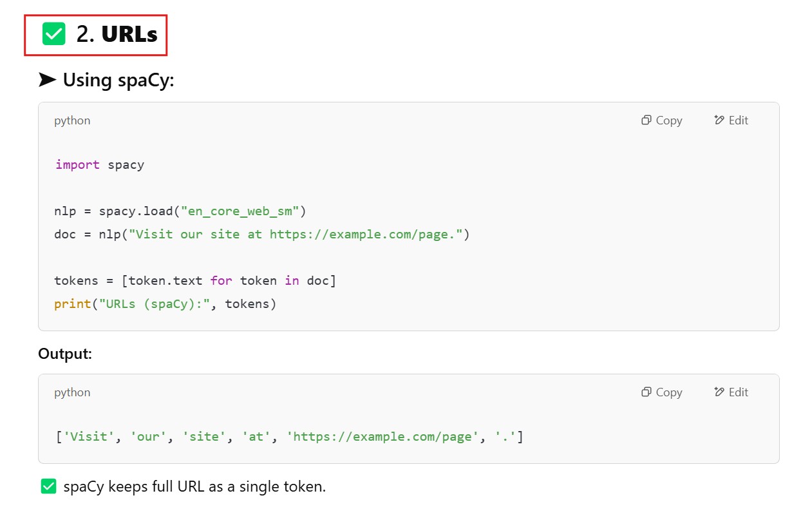This screenshot has height=509, width=812.
Task: Click the "tokens = [token.text ...]" code line
Action: pyautogui.click(x=195, y=281)
